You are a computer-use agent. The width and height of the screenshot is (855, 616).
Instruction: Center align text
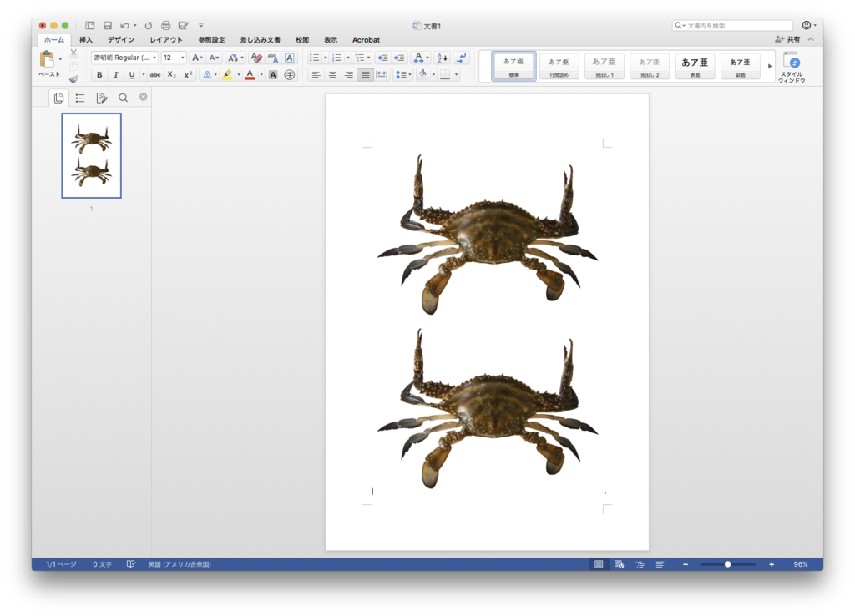pos(332,74)
